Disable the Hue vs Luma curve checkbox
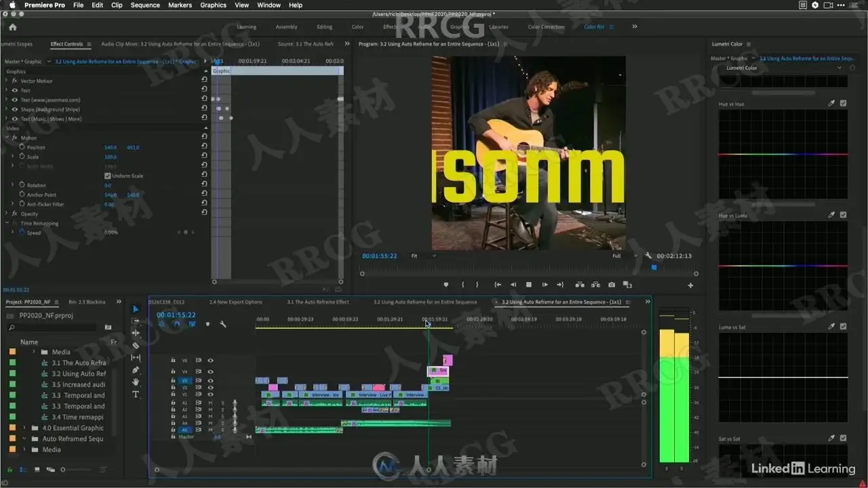 click(x=843, y=215)
